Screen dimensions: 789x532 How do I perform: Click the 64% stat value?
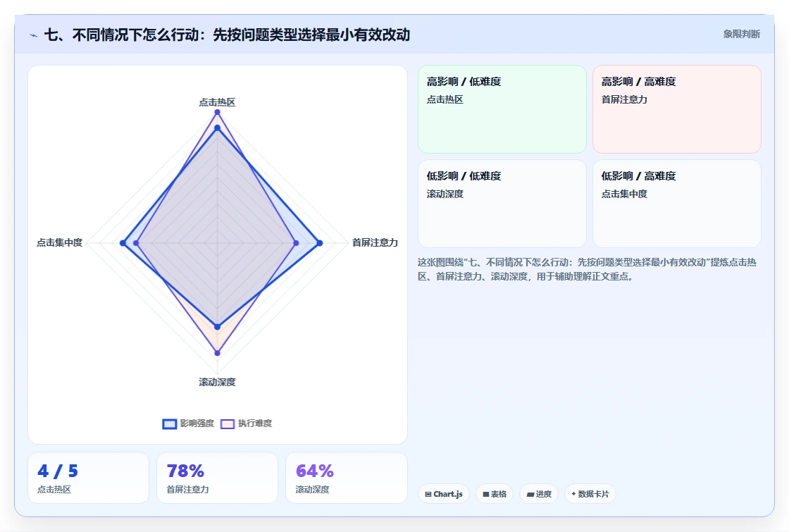[x=314, y=471]
